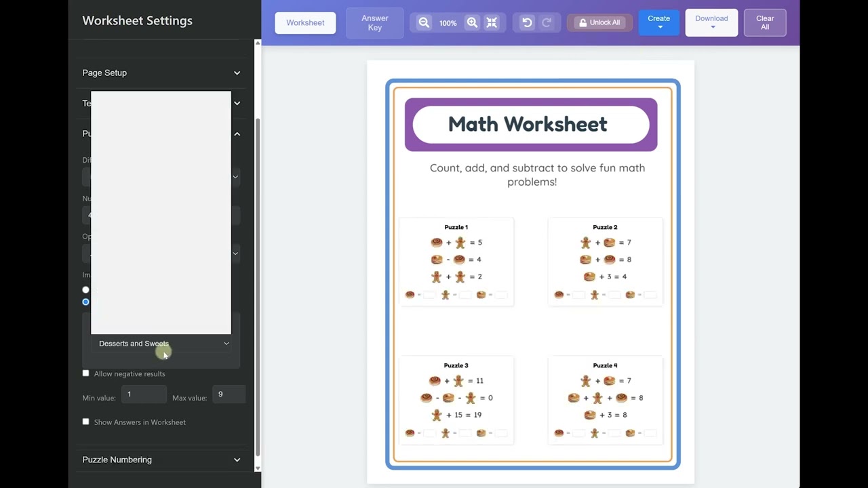Click the donut answer box in Puzzle 4

click(578, 433)
